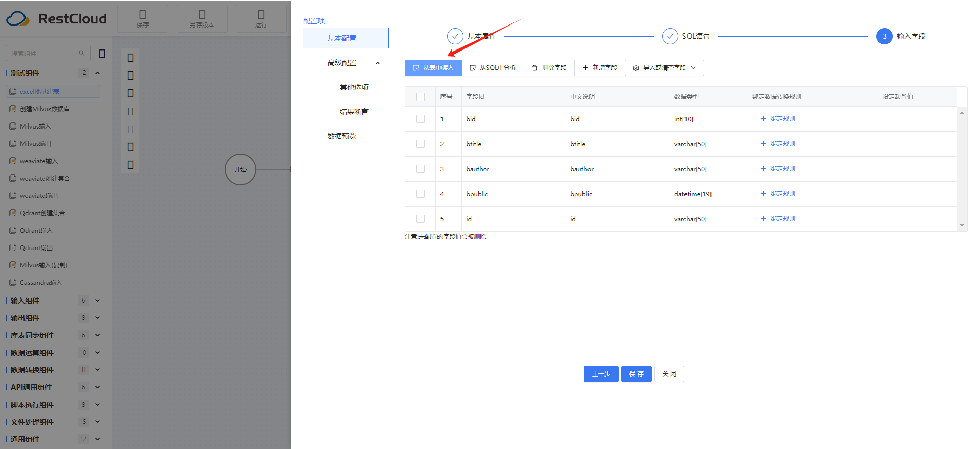This screenshot has width=980, height=449.
Task: Open the 数据预览 menu item
Action: (x=342, y=136)
